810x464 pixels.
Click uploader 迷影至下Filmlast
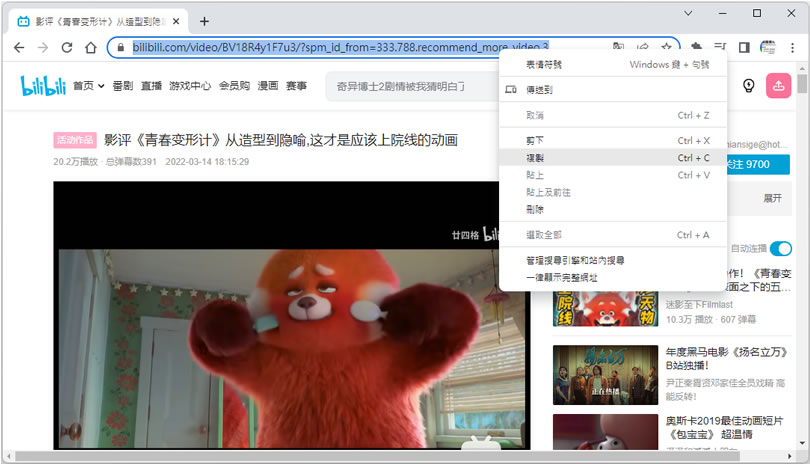(x=699, y=305)
